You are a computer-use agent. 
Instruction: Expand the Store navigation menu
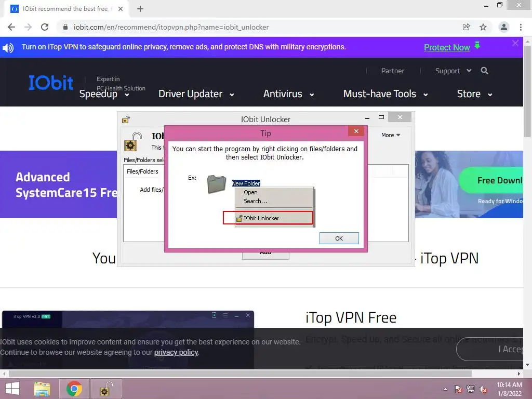tap(474, 94)
